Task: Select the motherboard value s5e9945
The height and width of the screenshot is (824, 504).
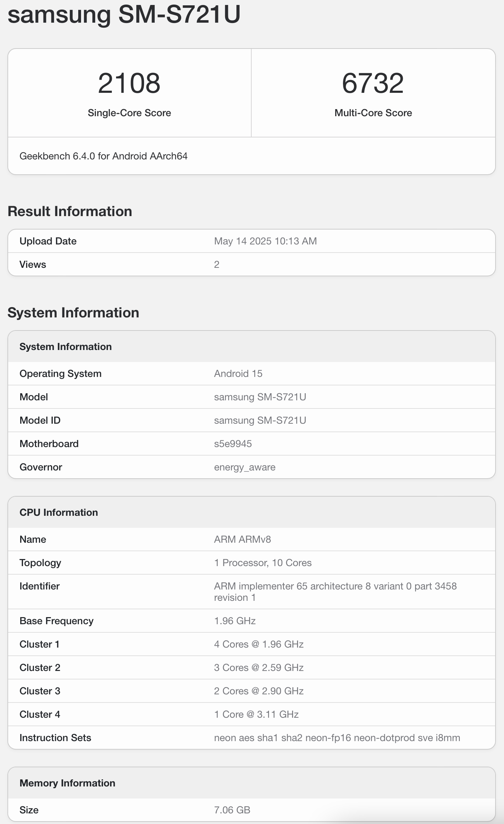Action: tap(233, 444)
